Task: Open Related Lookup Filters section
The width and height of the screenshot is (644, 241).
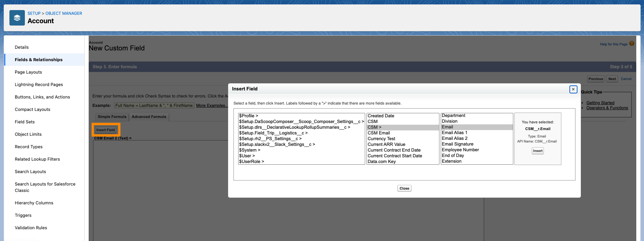Action: [37, 159]
